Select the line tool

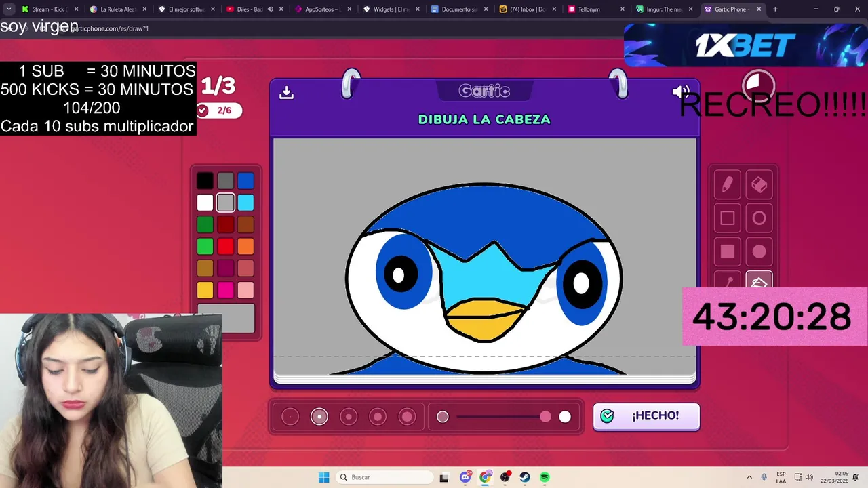click(727, 281)
